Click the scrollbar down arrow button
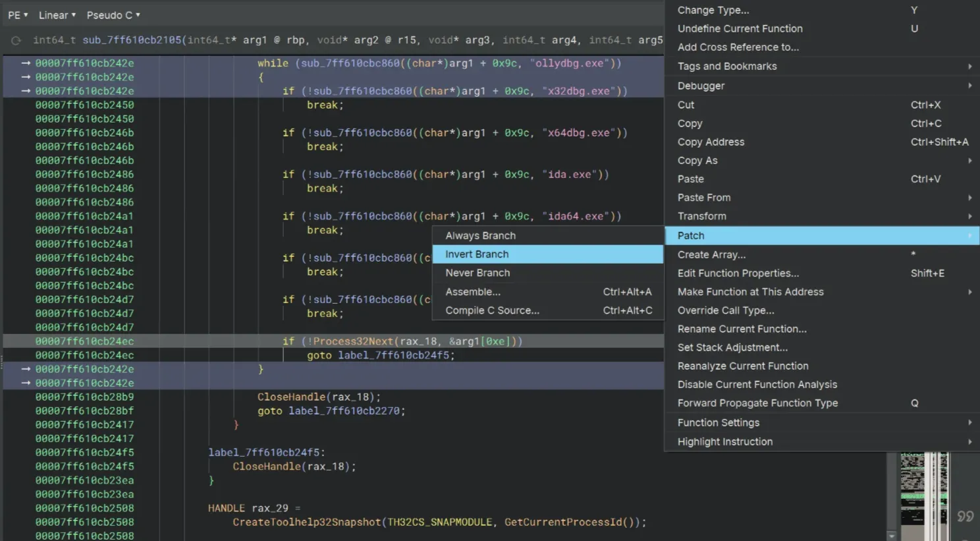This screenshot has width=980, height=541. [x=892, y=536]
